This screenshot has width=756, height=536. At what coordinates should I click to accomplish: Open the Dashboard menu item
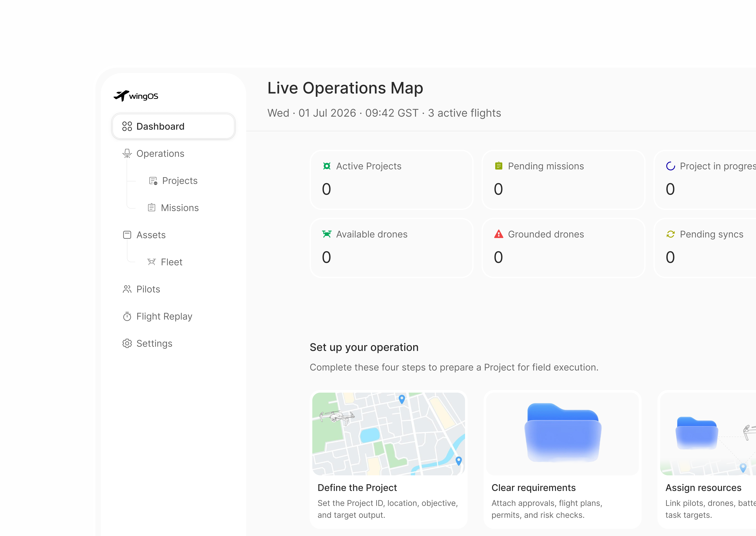coord(173,126)
